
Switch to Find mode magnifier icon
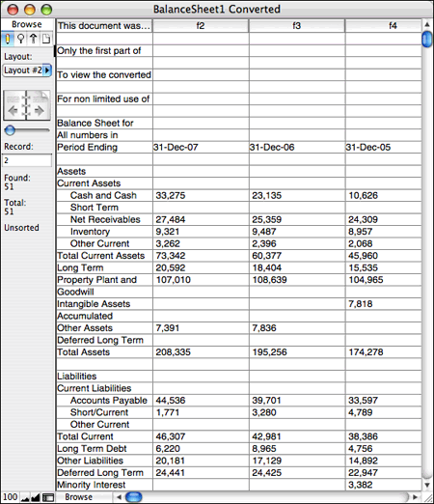click(x=20, y=39)
